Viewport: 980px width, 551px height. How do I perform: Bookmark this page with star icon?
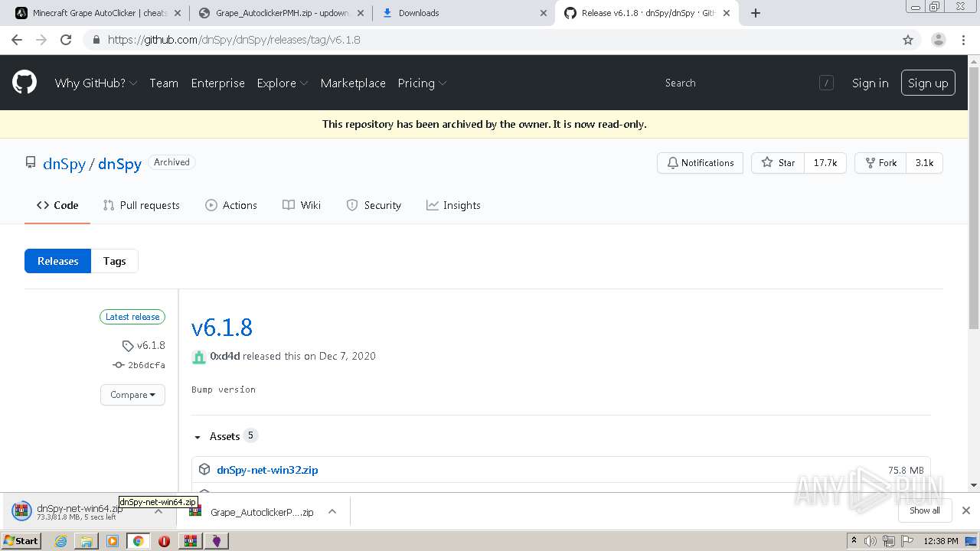(x=908, y=40)
